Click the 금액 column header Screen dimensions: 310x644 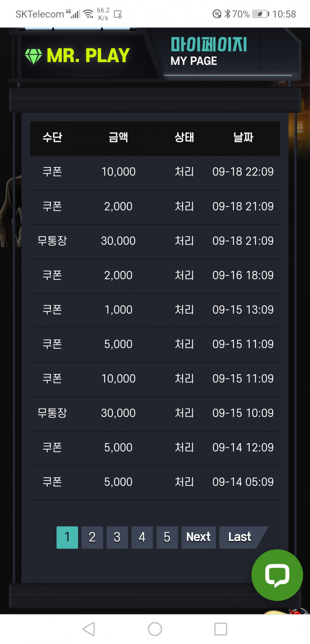coord(118,137)
